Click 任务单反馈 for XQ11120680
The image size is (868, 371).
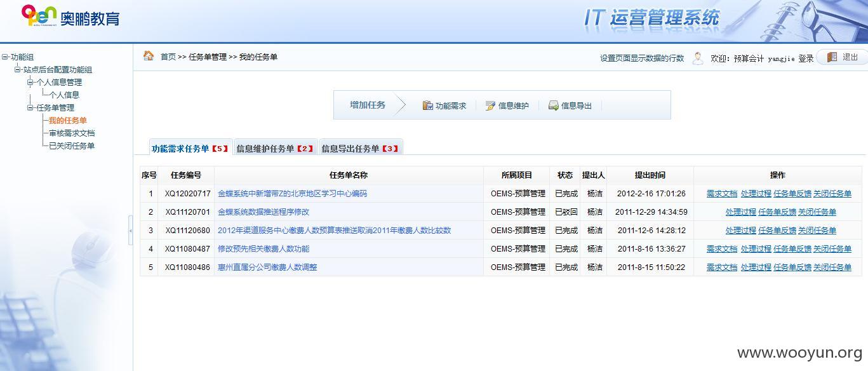(777, 231)
